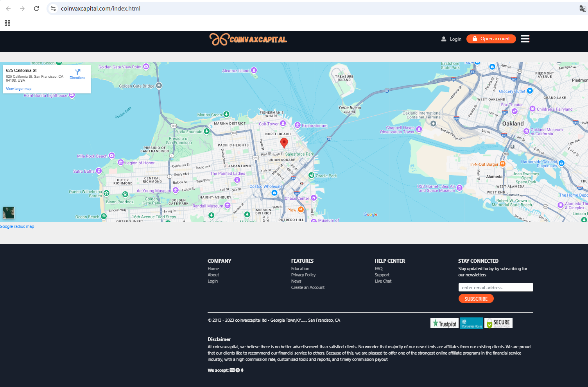Screen dimensions: 588x387
Task: Click the translate page icon in address bar
Action: (x=582, y=9)
